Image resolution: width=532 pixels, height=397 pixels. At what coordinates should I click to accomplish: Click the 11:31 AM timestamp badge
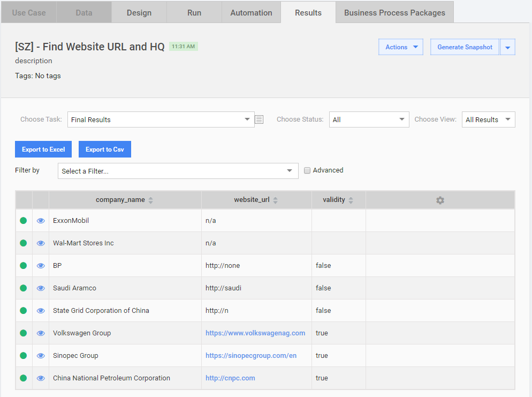click(x=183, y=47)
